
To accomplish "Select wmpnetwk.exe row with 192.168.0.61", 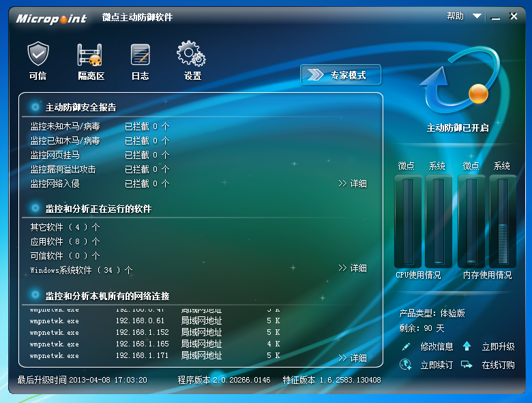I will click(x=155, y=320).
